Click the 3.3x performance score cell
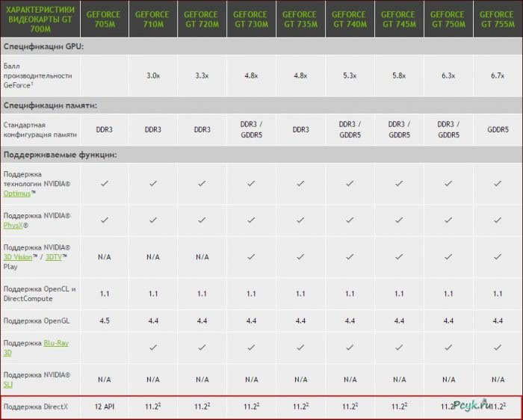Image resolution: width=523 pixels, height=420 pixels. [x=202, y=75]
